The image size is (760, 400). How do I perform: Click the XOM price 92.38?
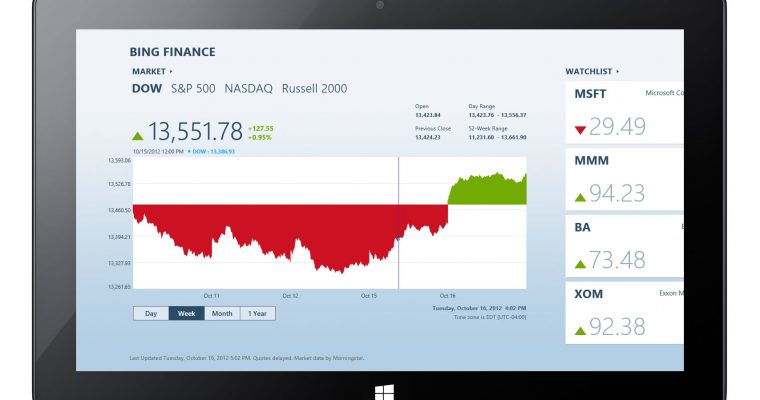tap(617, 327)
